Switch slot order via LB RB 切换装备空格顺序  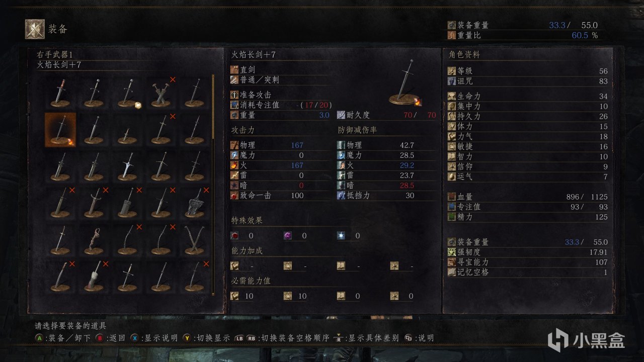click(284, 338)
